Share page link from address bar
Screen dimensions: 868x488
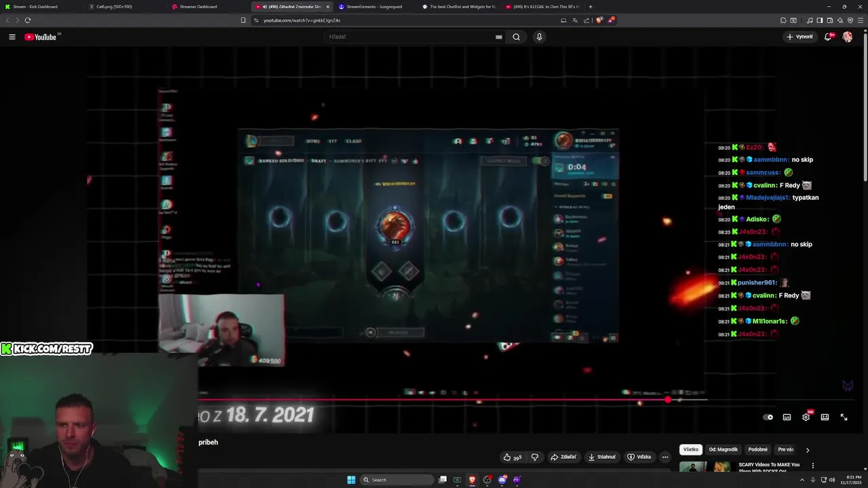[587, 20]
